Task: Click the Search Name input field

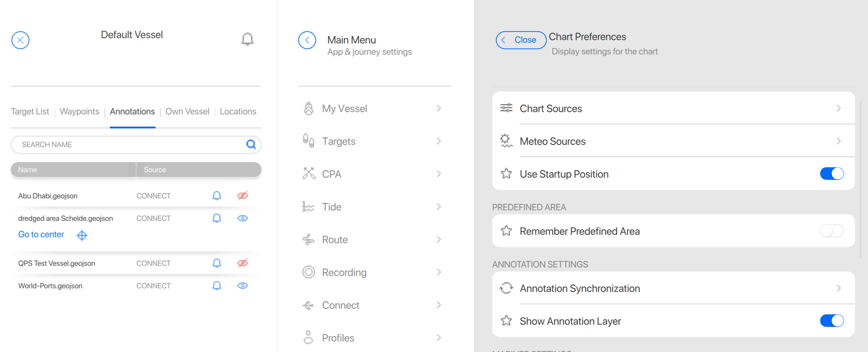Action: coord(130,145)
